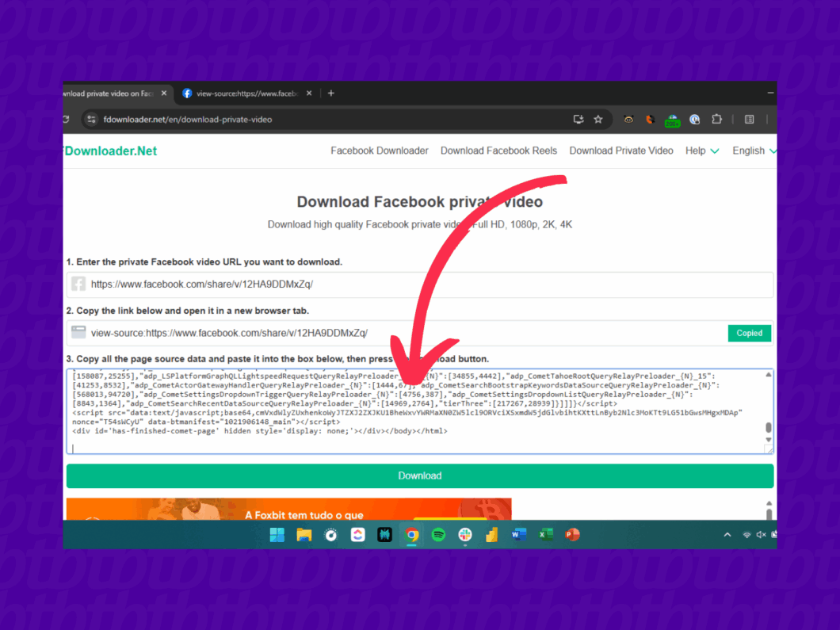Screen dimensions: 840x630
Task: Open a new browser tab with plus
Action: (331, 94)
